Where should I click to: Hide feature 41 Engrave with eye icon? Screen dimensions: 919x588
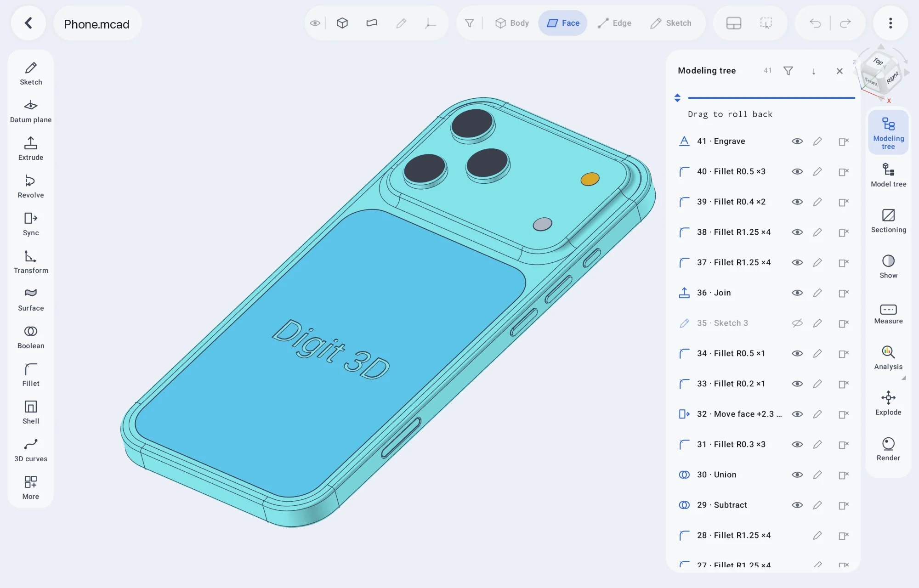(797, 141)
